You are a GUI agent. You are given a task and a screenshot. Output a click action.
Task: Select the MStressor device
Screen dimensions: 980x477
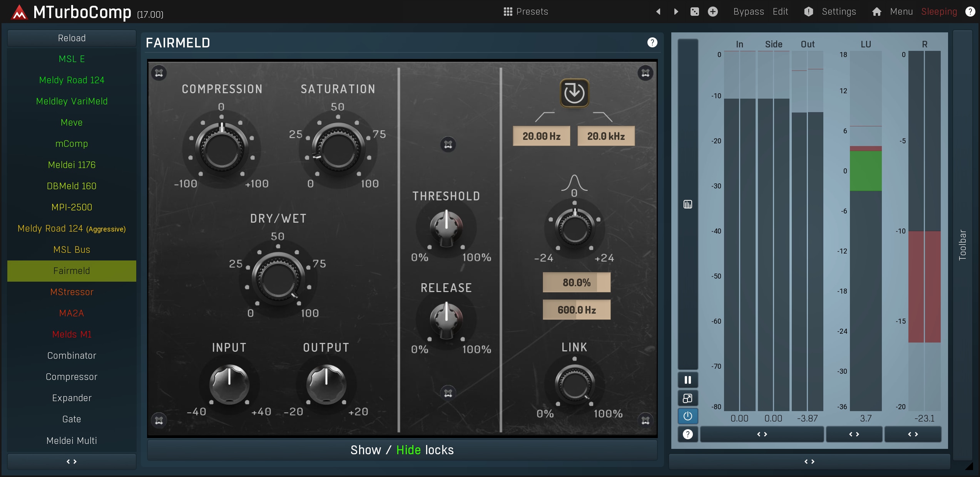pyautogui.click(x=72, y=292)
